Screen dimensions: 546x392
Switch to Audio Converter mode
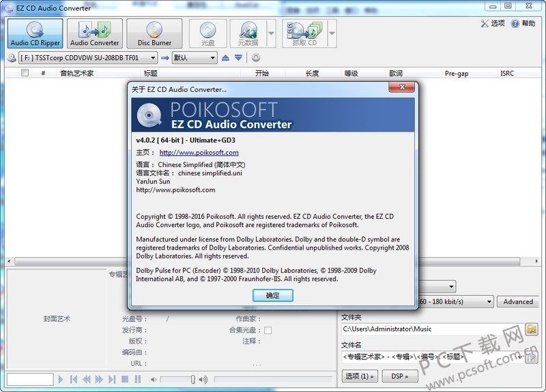(95, 33)
